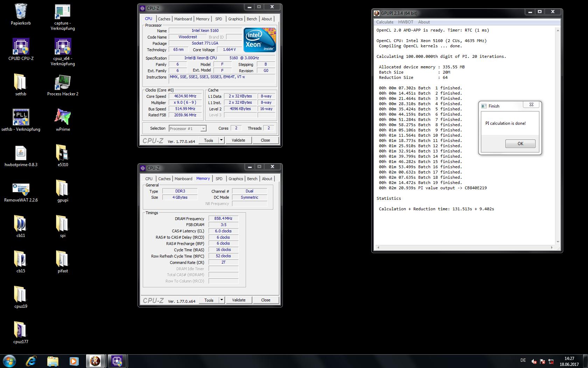
Task: Open the About menu in GPUPI
Action: coord(424,22)
